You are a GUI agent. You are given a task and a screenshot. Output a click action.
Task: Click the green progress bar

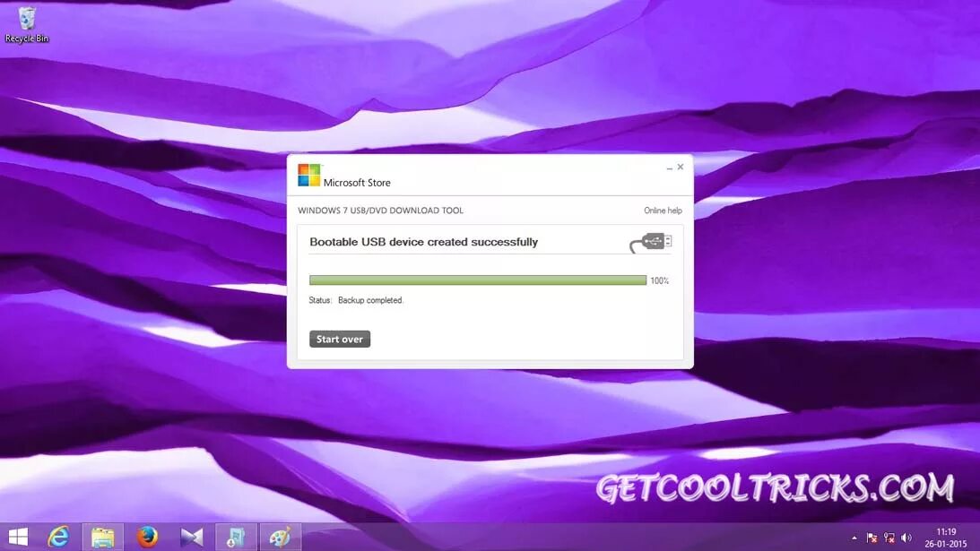pos(478,280)
